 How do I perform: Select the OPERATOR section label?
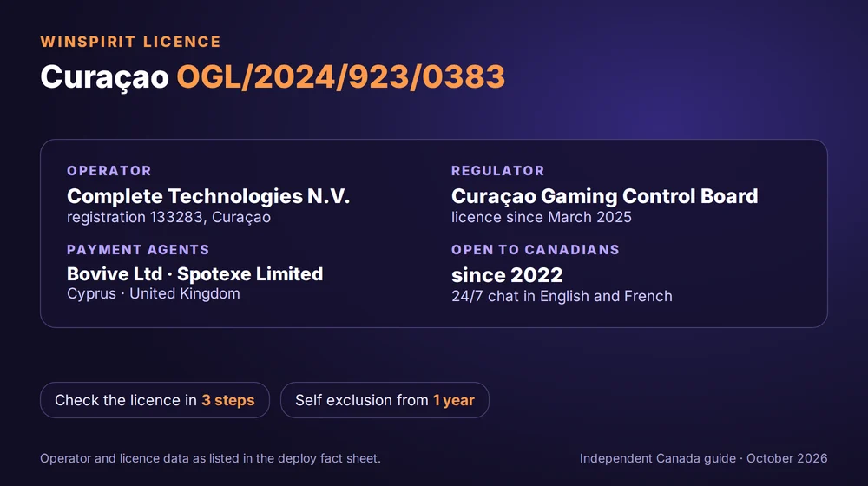[x=109, y=170]
